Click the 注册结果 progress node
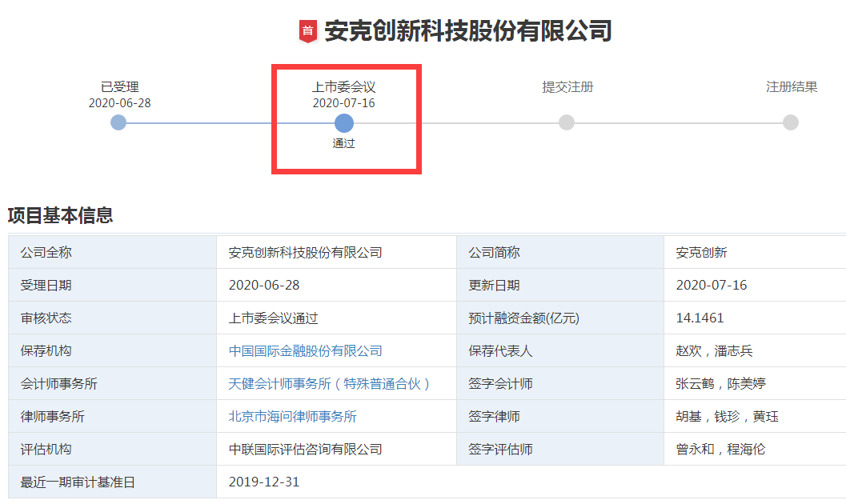This screenshot has height=504, width=846. tap(790, 87)
